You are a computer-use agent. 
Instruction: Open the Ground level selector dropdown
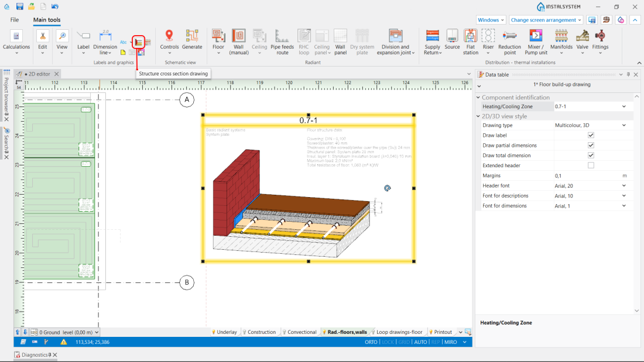(97, 332)
